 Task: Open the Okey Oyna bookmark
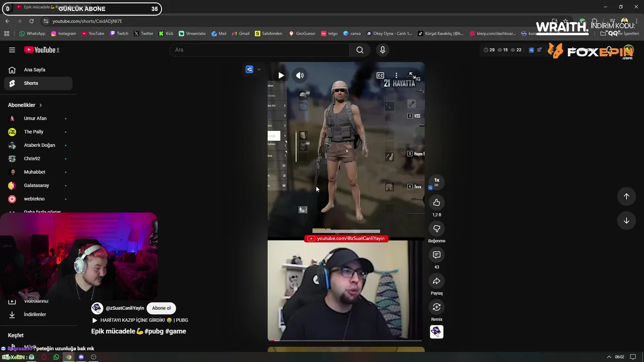[389, 34]
